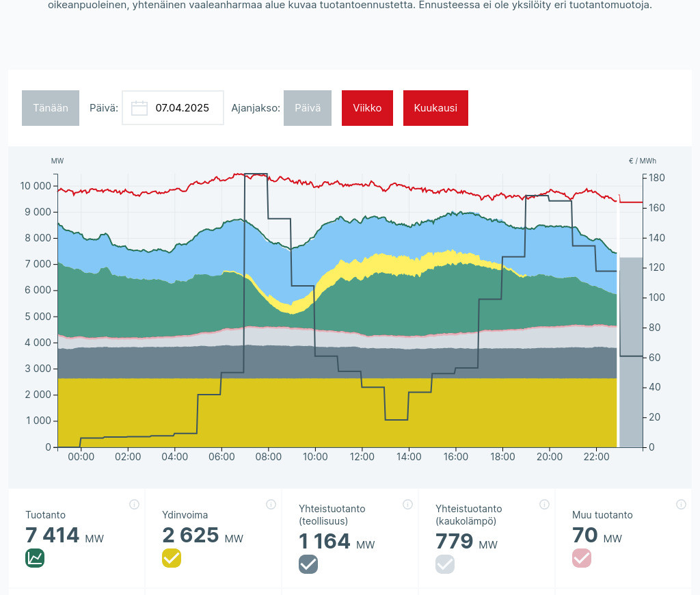700x595 pixels.
Task: Show info for Yhteistuotanto (kaukolämpö)
Action: click(544, 505)
